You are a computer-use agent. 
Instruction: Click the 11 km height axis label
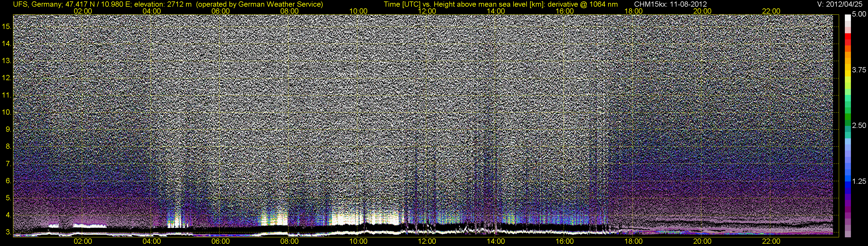point(7,96)
